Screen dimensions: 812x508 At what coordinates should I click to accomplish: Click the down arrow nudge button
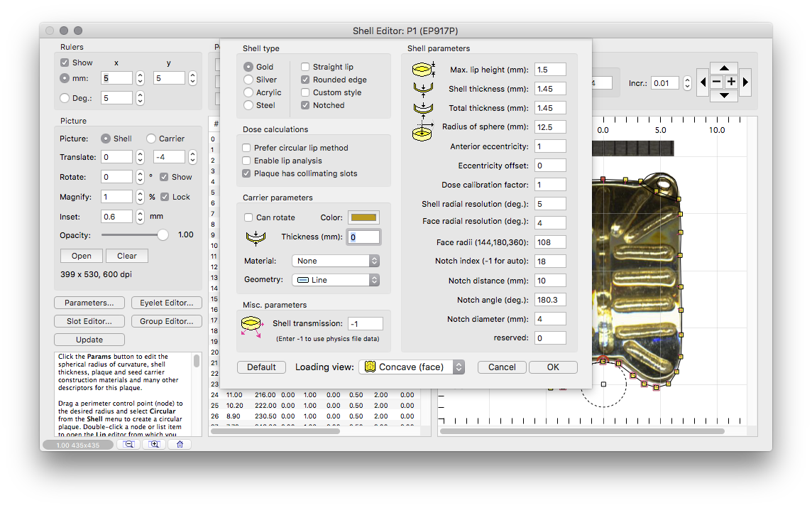click(x=724, y=95)
